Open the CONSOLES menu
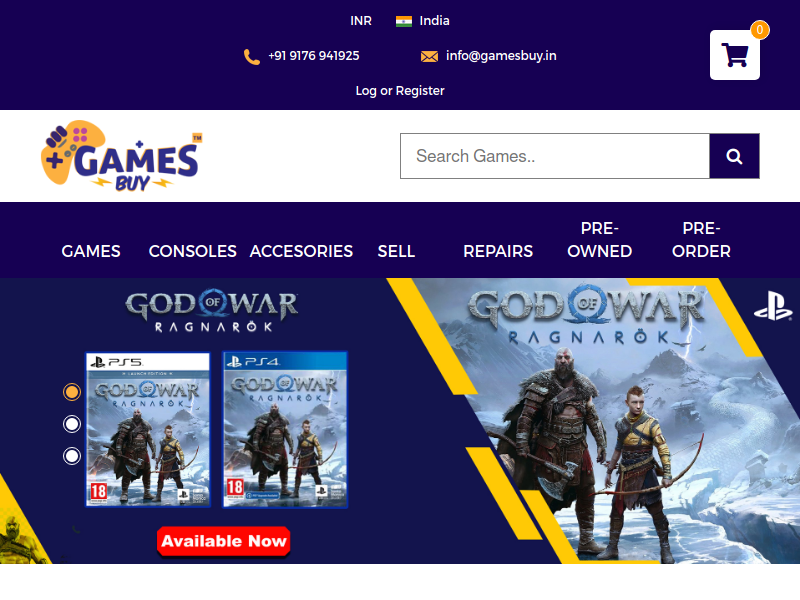800x600 pixels. coord(192,251)
